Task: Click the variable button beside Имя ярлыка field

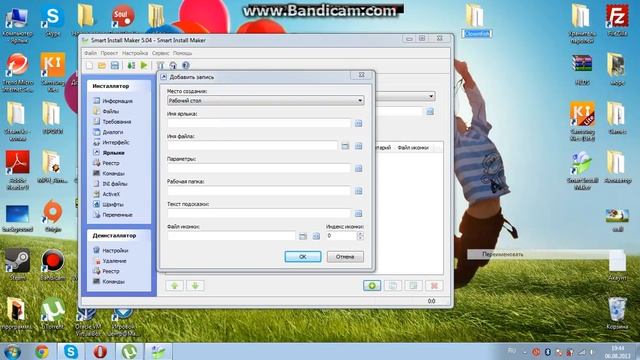Action: pyautogui.click(x=358, y=123)
